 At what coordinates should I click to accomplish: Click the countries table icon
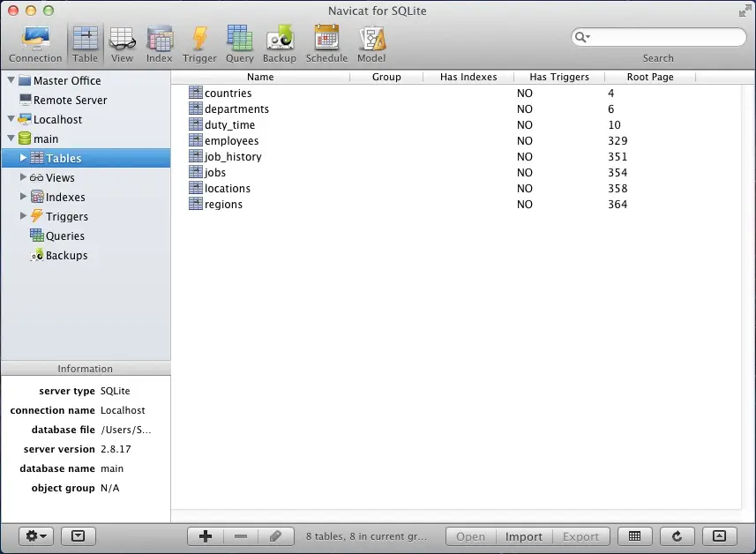[195, 92]
